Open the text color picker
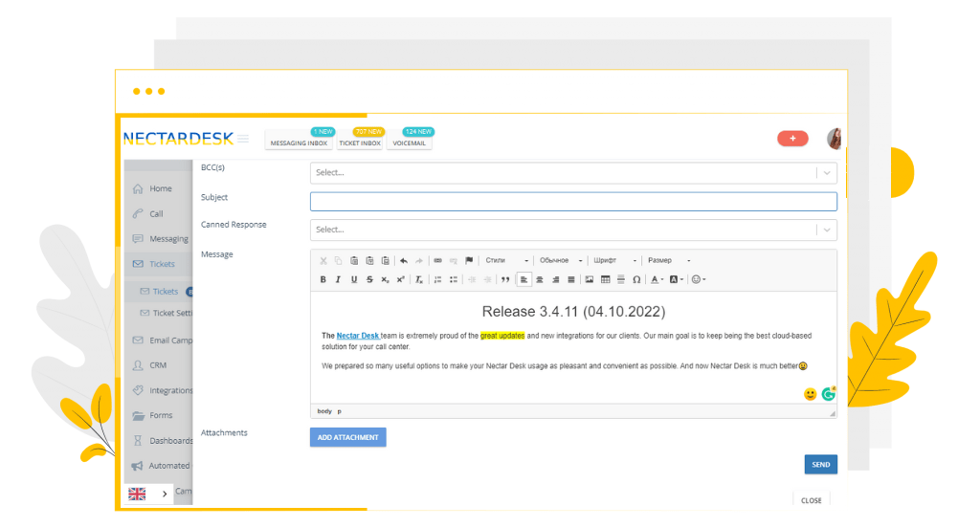The image size is (980, 527). (x=657, y=279)
